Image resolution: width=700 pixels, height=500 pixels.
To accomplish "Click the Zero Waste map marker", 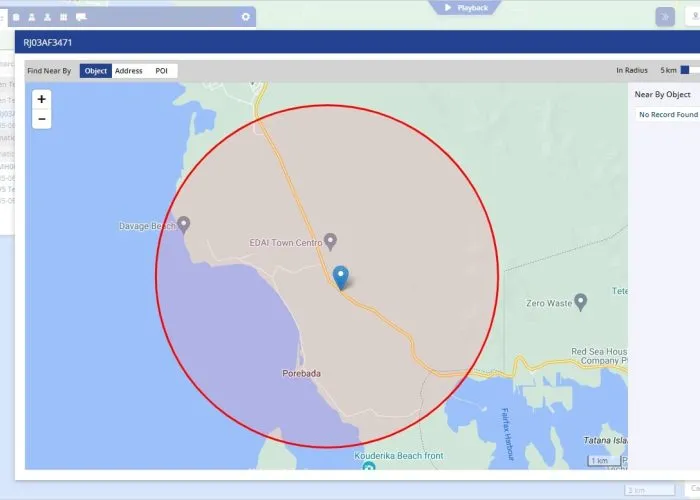I will click(582, 301).
